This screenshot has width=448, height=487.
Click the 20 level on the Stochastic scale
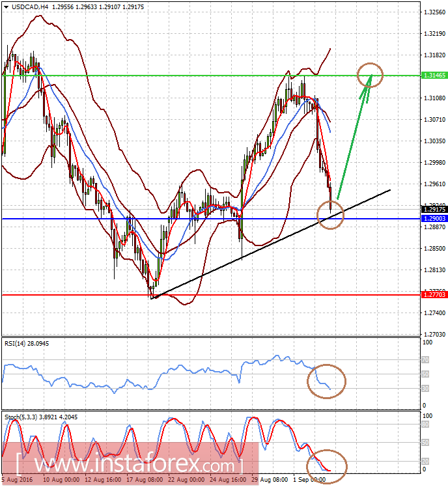(x=425, y=462)
